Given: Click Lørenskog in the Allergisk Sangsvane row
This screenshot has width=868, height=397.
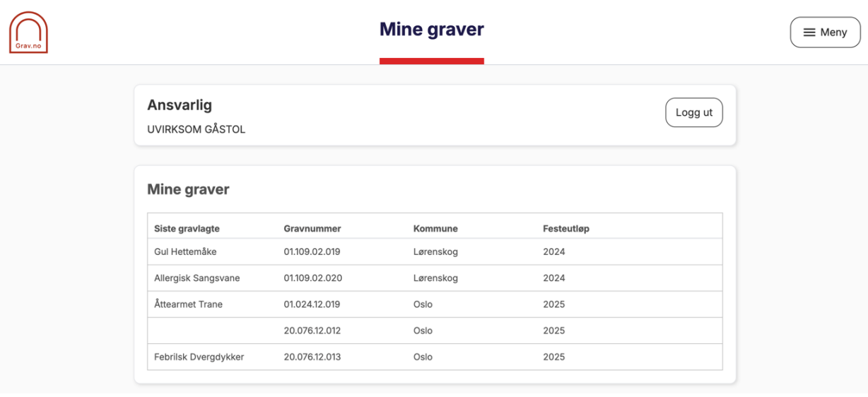Looking at the screenshot, I should (435, 278).
